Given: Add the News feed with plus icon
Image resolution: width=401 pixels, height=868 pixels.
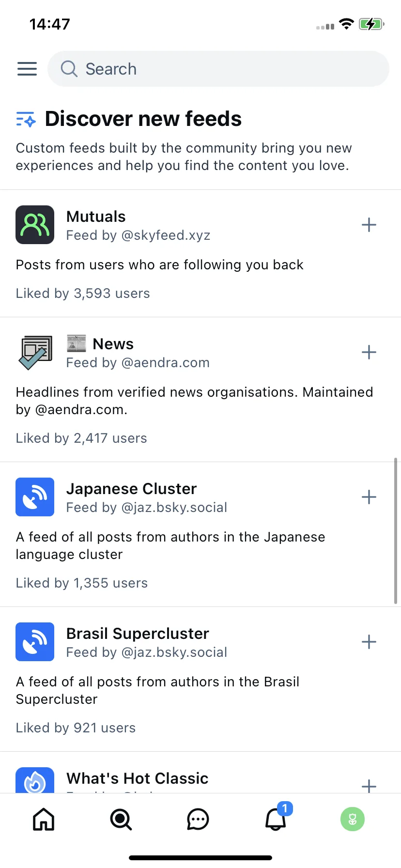Looking at the screenshot, I should [x=369, y=352].
